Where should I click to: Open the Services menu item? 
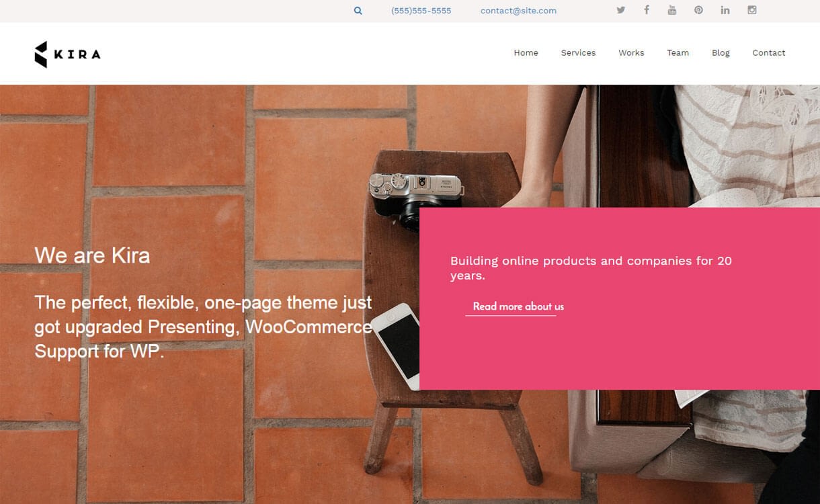coord(579,53)
